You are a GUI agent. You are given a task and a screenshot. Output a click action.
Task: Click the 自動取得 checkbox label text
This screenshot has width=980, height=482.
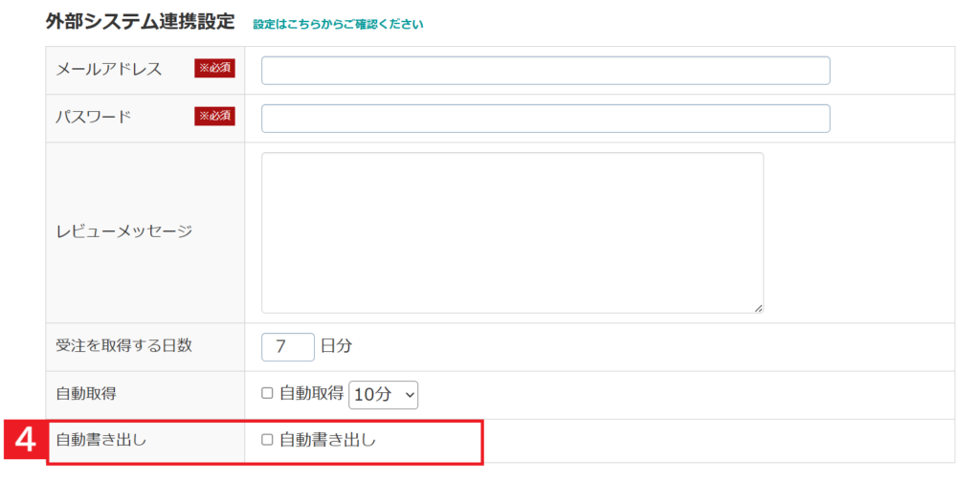(311, 393)
